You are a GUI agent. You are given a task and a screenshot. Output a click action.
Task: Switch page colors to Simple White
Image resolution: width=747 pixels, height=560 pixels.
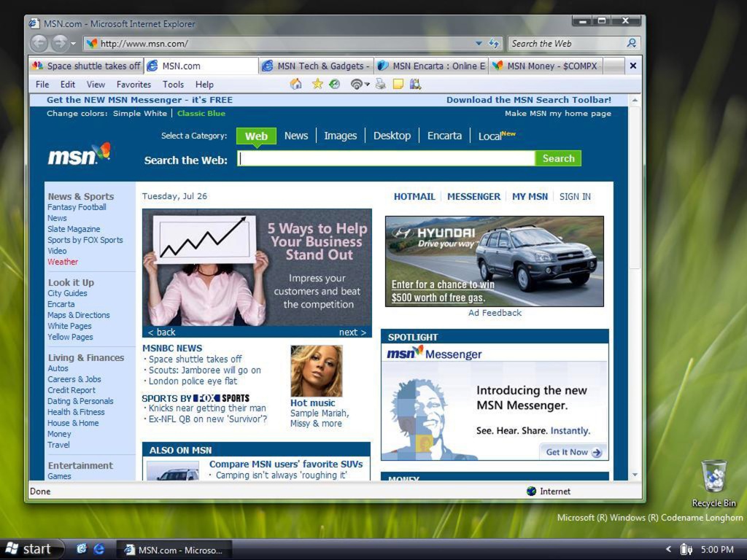tap(140, 113)
